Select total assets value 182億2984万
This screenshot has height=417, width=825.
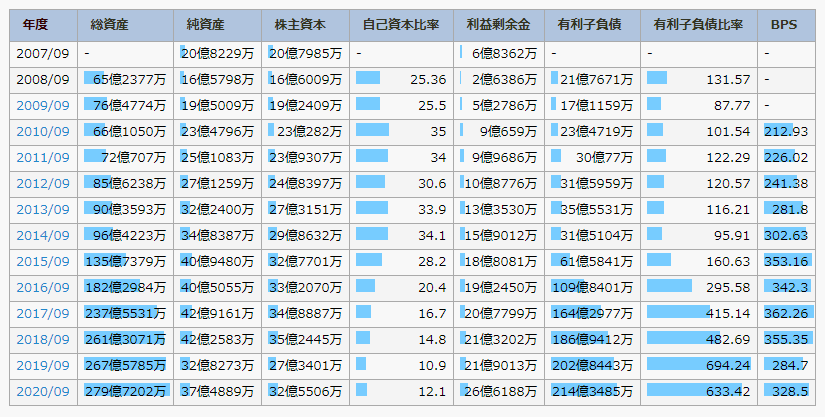[126, 288]
